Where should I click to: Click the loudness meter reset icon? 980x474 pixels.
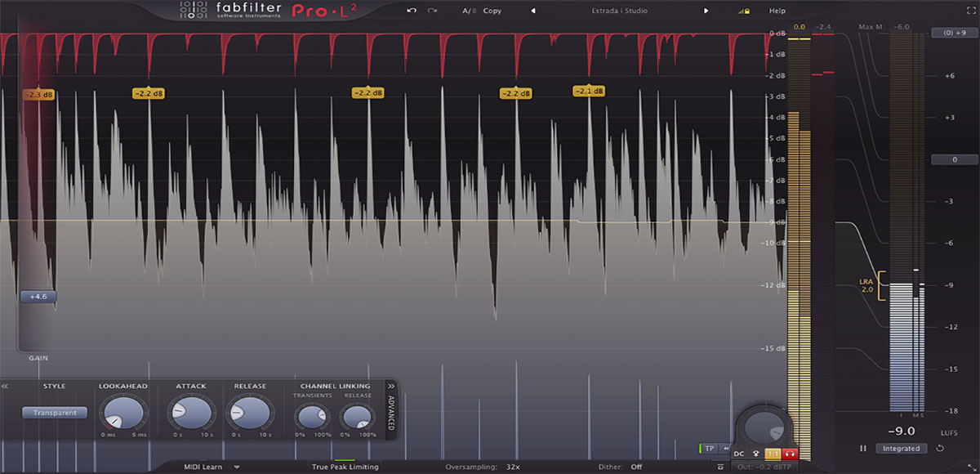tap(941, 449)
